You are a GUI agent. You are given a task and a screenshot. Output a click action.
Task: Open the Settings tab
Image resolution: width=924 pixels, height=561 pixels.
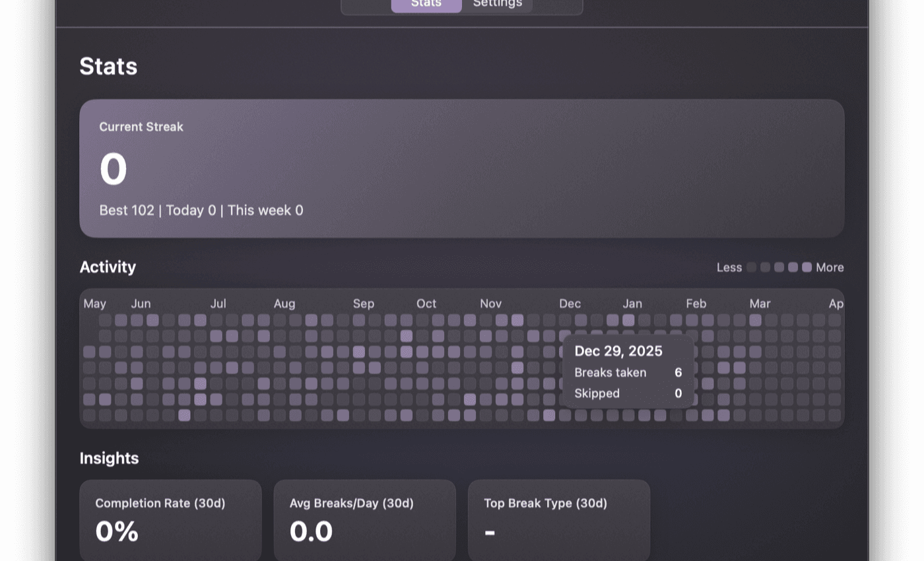[498, 5]
